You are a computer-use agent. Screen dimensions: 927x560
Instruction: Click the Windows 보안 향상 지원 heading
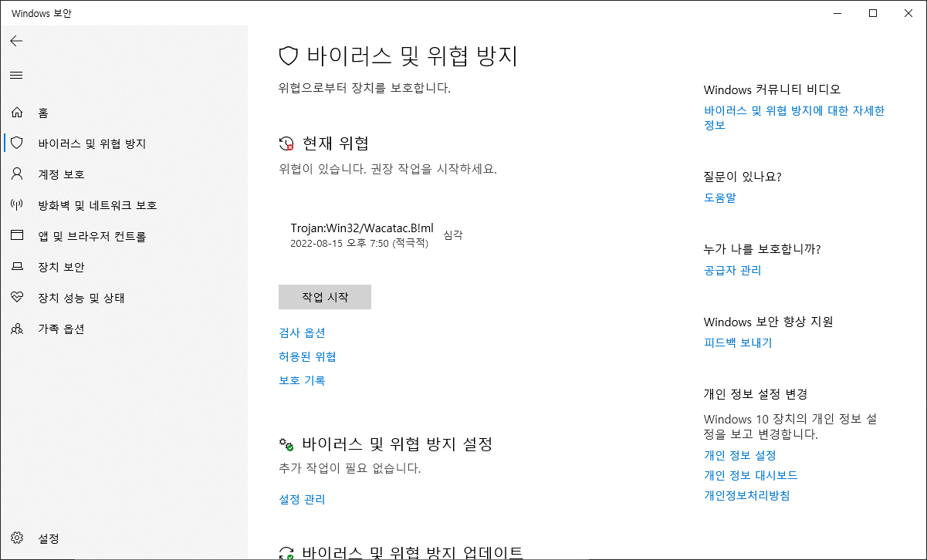(x=769, y=322)
